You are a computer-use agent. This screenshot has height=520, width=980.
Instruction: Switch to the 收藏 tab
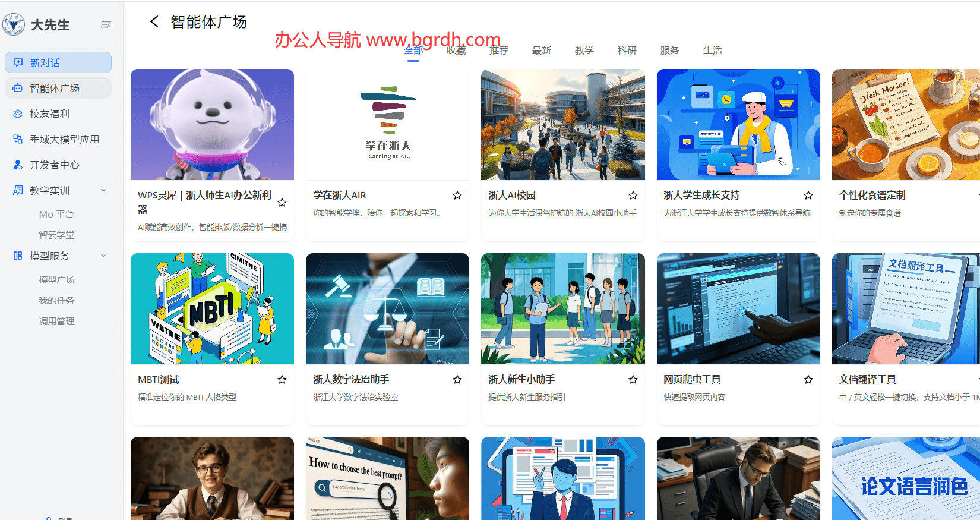coord(456,51)
